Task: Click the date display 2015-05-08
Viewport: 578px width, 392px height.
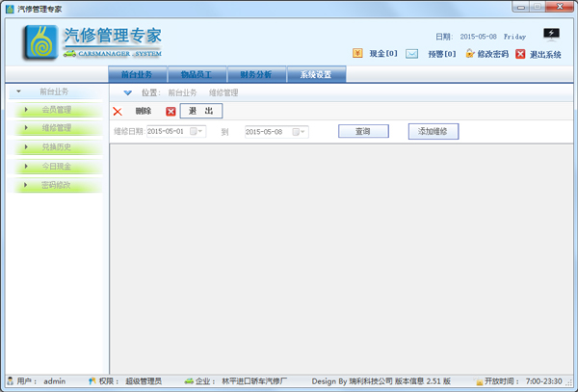Action: click(478, 37)
